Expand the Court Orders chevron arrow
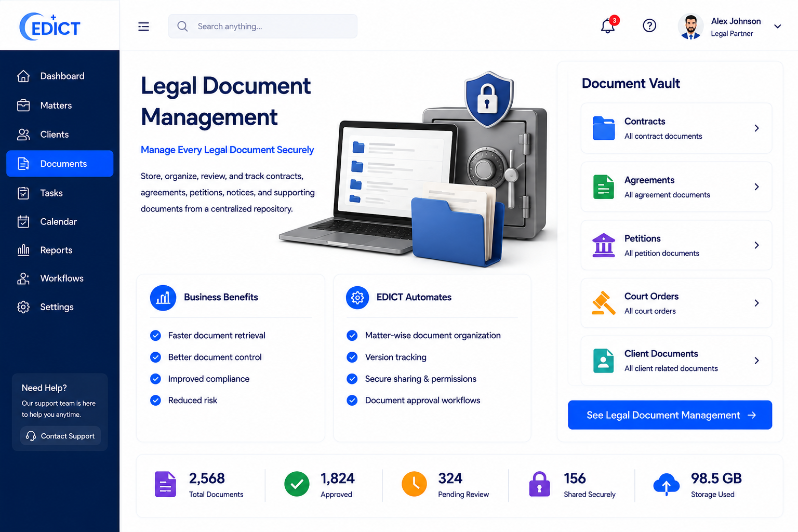 tap(757, 303)
